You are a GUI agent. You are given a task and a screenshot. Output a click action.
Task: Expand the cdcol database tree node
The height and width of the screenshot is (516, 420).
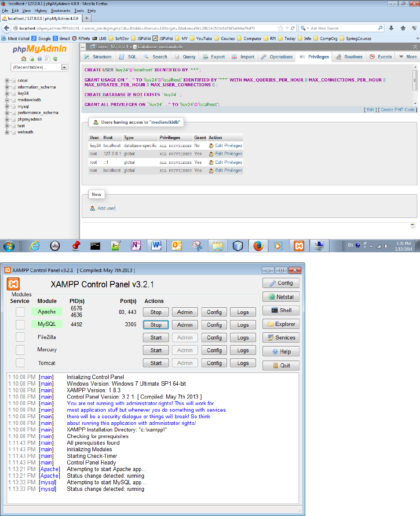tap(7, 81)
